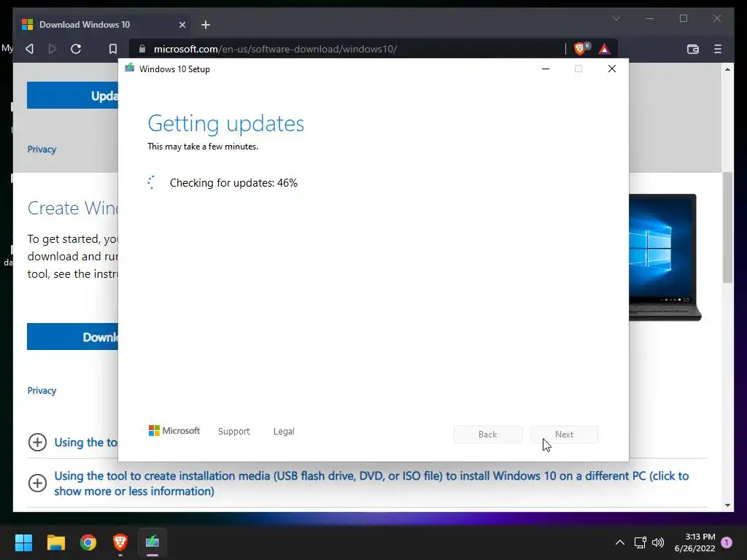This screenshot has width=747, height=560.
Task: Open Brave hamburger menu
Action: point(718,49)
